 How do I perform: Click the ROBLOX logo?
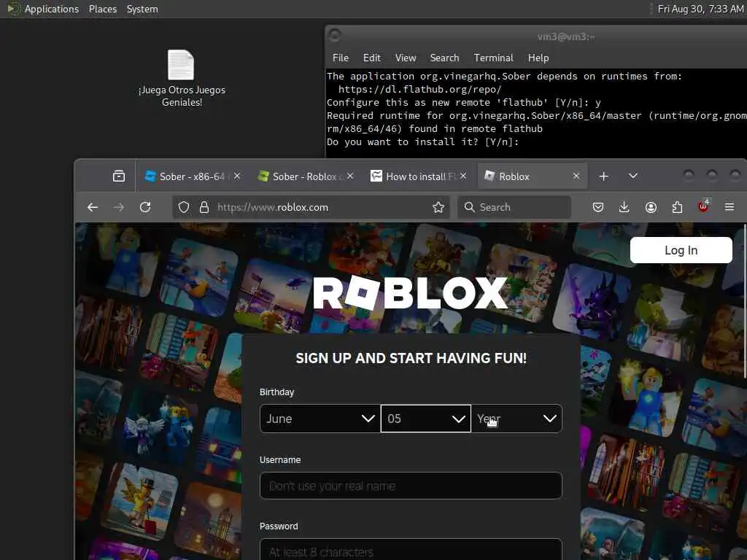(410, 293)
